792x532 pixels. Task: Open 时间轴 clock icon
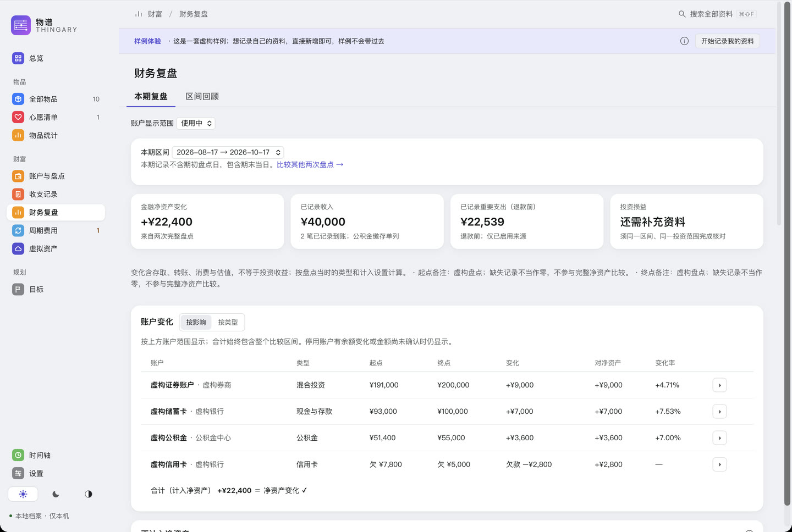18,455
